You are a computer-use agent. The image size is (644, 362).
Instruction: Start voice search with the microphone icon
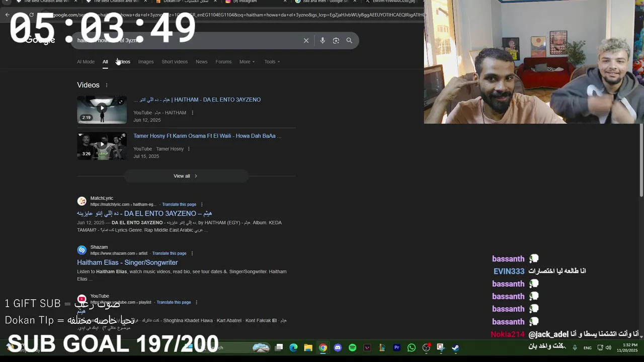coord(323,41)
